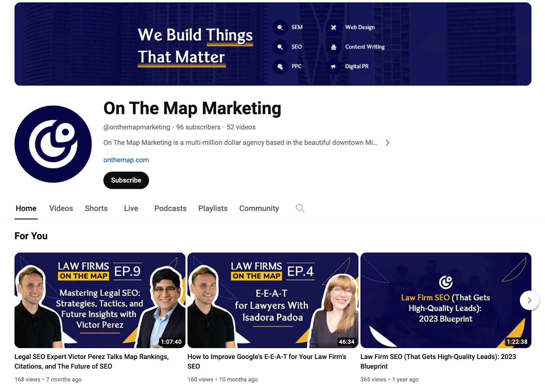Open the Live tab

click(131, 208)
